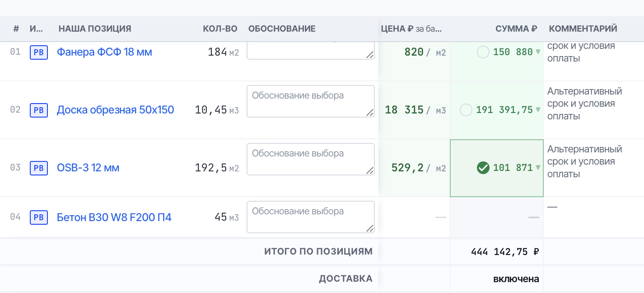The width and height of the screenshot is (644, 293).
Task: Click the СУММА ₽ column header
Action: point(516,29)
